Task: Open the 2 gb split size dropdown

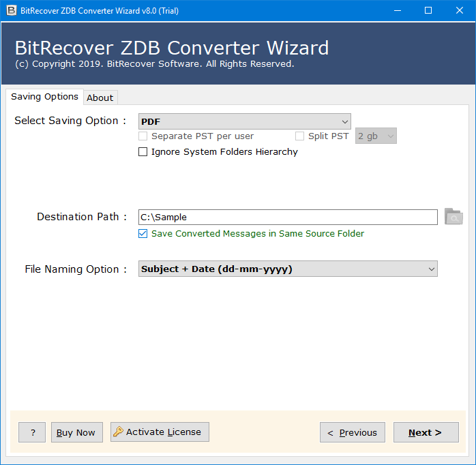Action: 376,136
